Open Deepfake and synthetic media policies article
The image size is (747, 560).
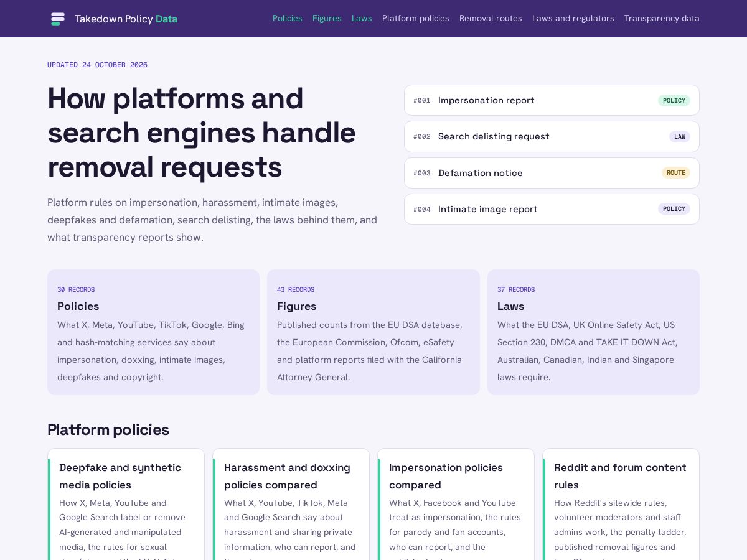(x=126, y=504)
